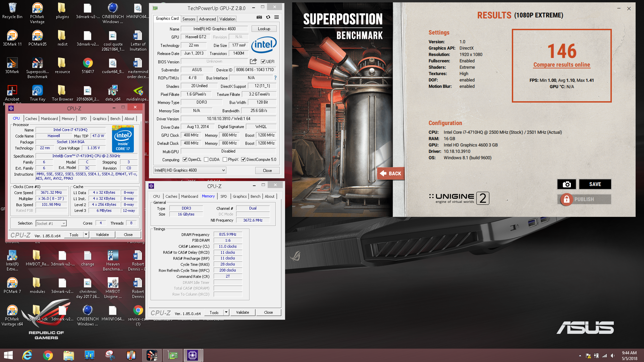Viewport: 644px width, 362px height.
Task: Open the Recycle Bin desktop icon
Action: (12, 11)
